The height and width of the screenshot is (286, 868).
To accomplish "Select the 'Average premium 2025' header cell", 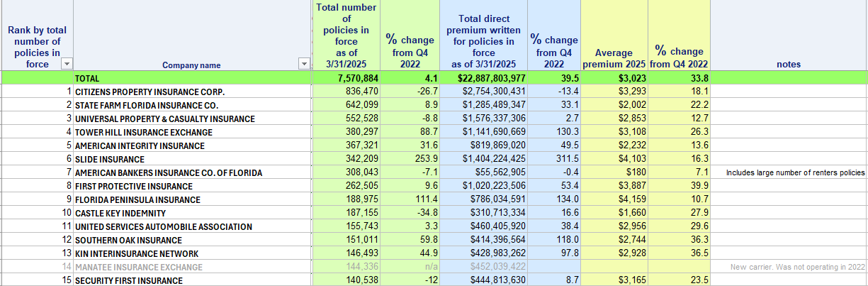I will (x=614, y=58).
